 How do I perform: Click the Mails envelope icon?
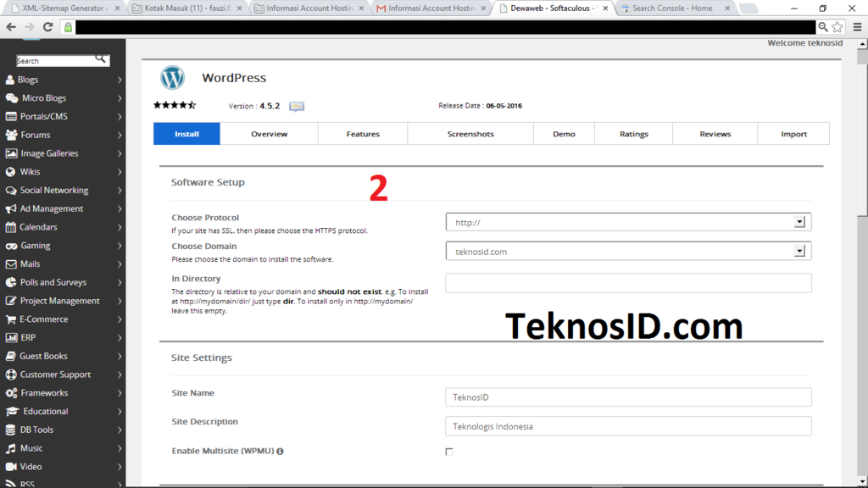(x=11, y=264)
